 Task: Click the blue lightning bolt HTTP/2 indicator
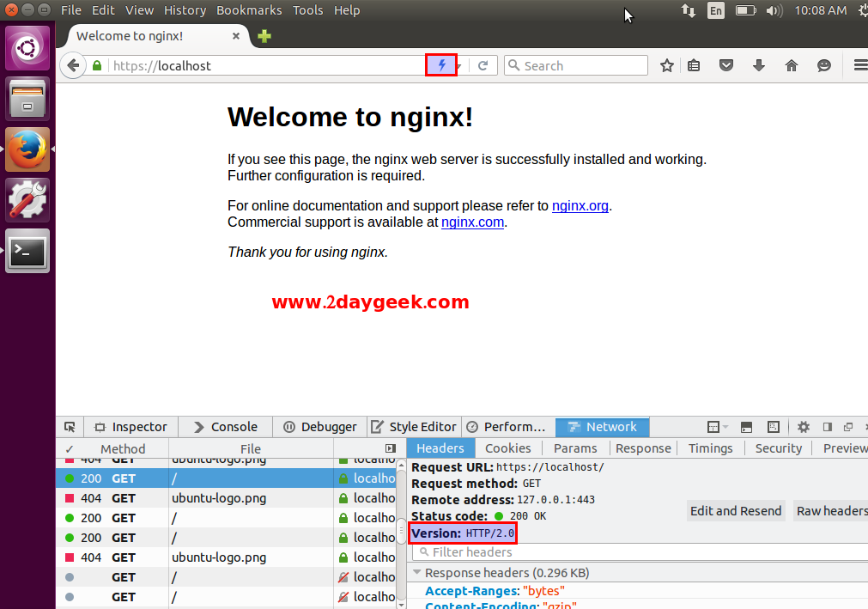click(x=441, y=65)
